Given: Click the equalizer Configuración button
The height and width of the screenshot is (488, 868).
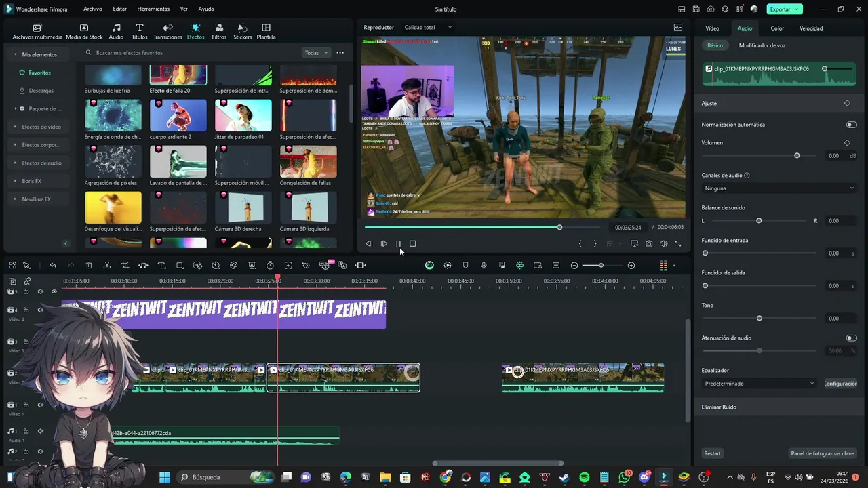Looking at the screenshot, I should click(841, 384).
